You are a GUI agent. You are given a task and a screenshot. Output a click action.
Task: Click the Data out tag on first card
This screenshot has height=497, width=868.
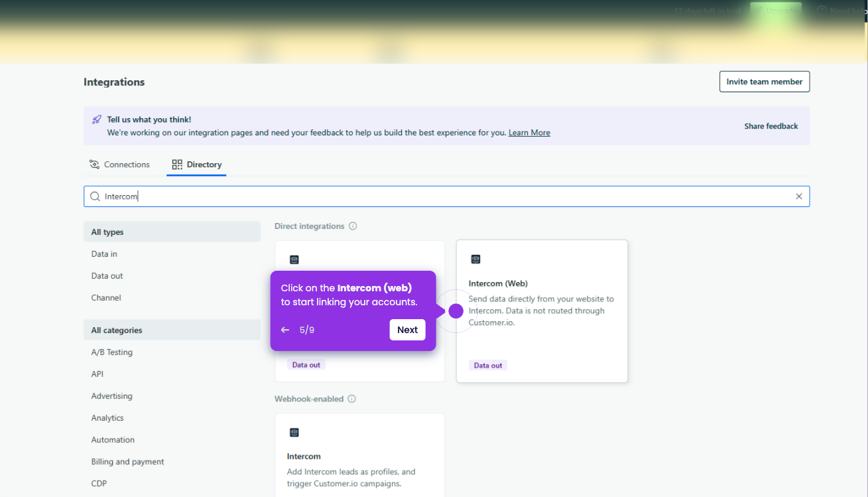tap(306, 365)
